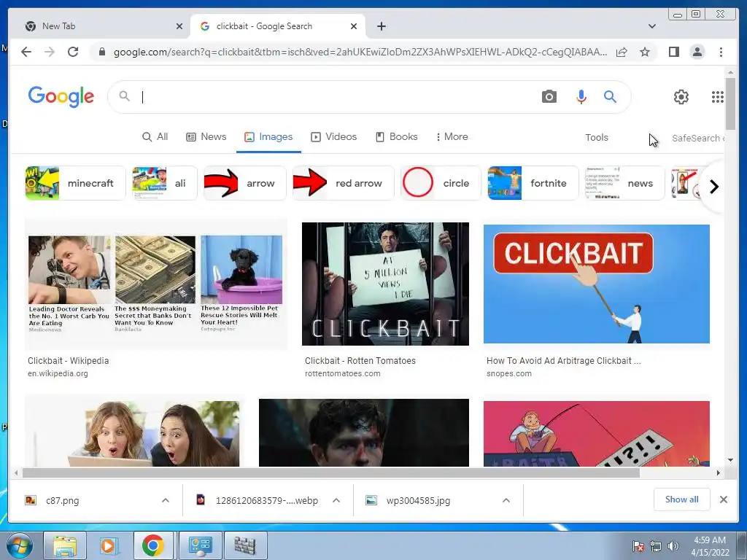Open the Chrome profile avatar icon
This screenshot has height=560, width=747.
pos(697,52)
